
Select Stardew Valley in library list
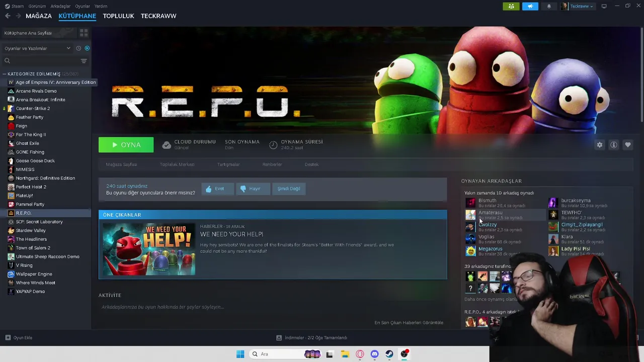[31, 230]
